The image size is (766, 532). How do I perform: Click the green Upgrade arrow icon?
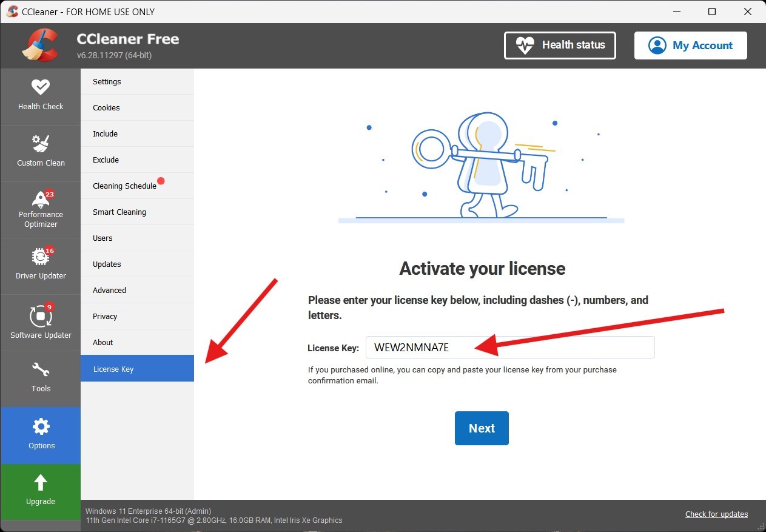pos(41,482)
